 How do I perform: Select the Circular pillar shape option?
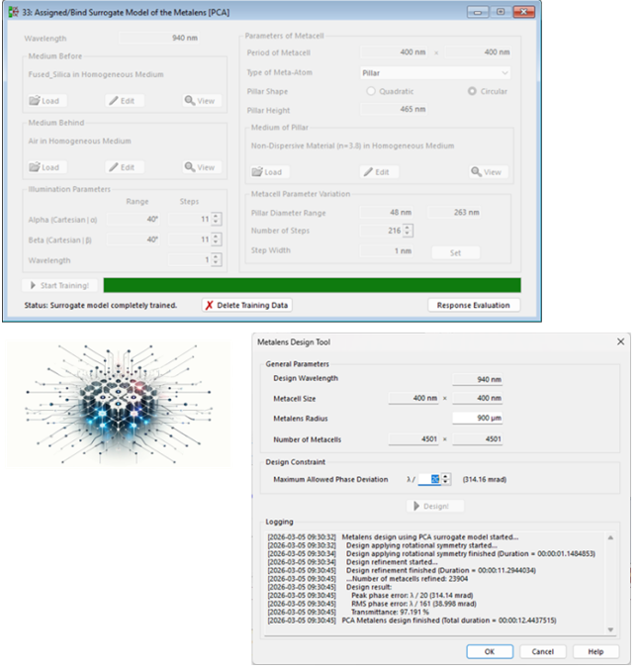coord(473,91)
